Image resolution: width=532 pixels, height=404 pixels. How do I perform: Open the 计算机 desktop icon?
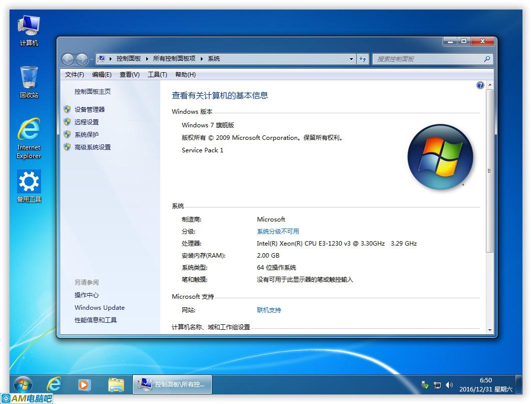29,31
